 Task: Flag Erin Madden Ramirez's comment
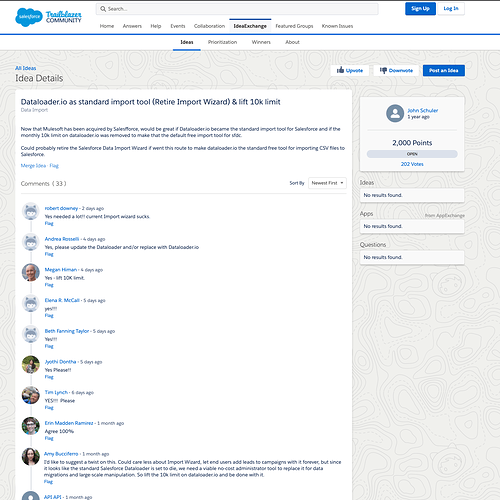pyautogui.click(x=49, y=438)
